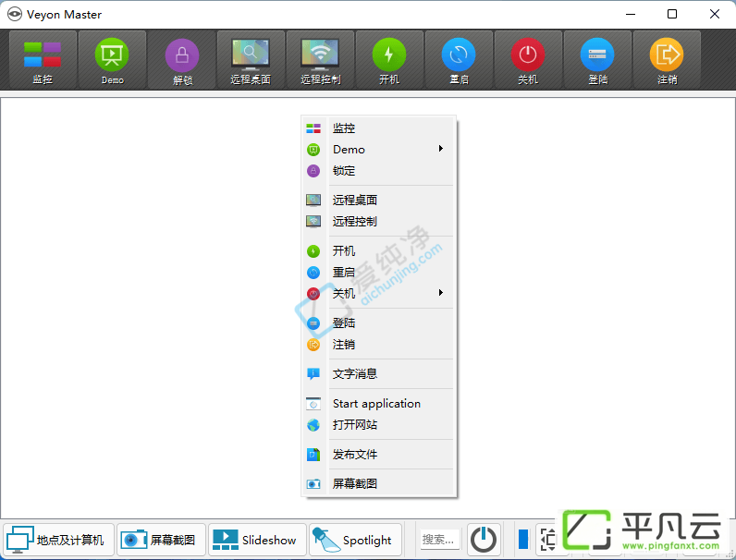
Task: Open 远程控制 remote control from the toolbar
Action: click(x=320, y=60)
